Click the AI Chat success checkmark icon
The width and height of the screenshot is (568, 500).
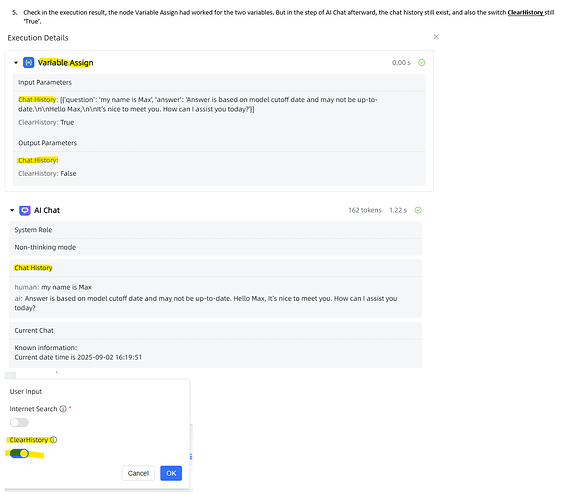(418, 211)
